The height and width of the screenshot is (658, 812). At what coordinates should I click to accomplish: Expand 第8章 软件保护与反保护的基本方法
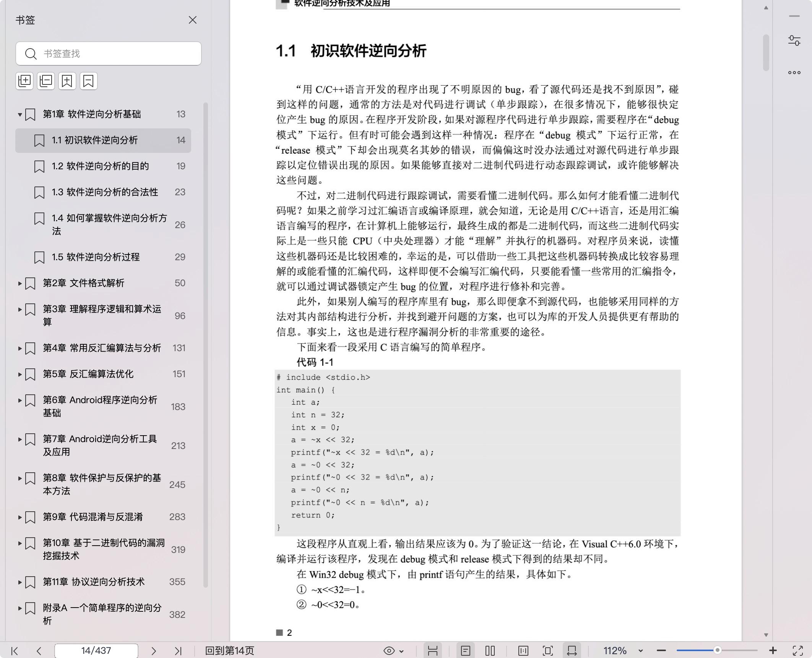point(19,478)
